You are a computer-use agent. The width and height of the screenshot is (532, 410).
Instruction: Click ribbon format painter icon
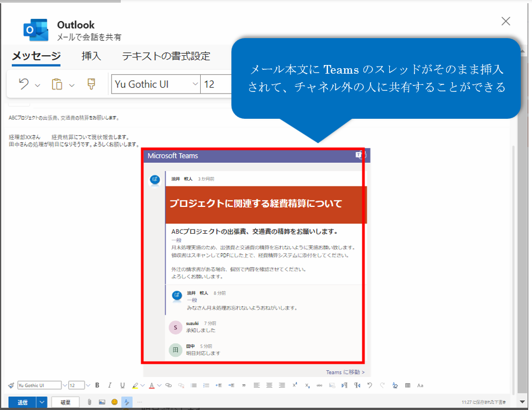pyautogui.click(x=91, y=84)
